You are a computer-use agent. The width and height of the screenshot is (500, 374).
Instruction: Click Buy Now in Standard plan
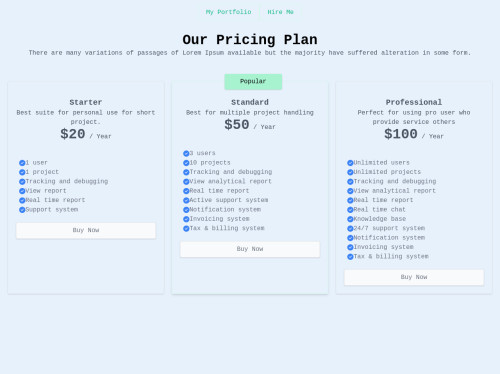[x=250, y=249]
